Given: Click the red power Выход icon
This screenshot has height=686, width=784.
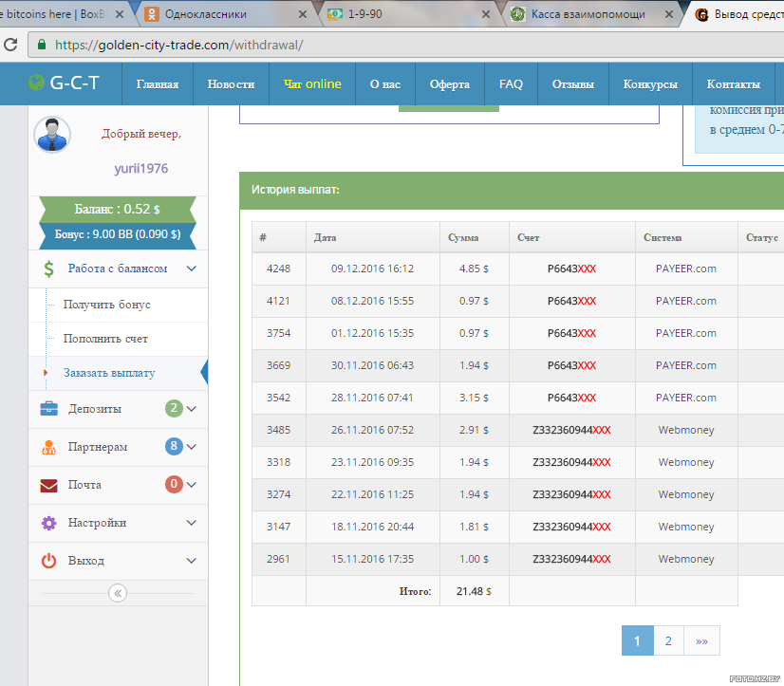Looking at the screenshot, I should tap(48, 561).
